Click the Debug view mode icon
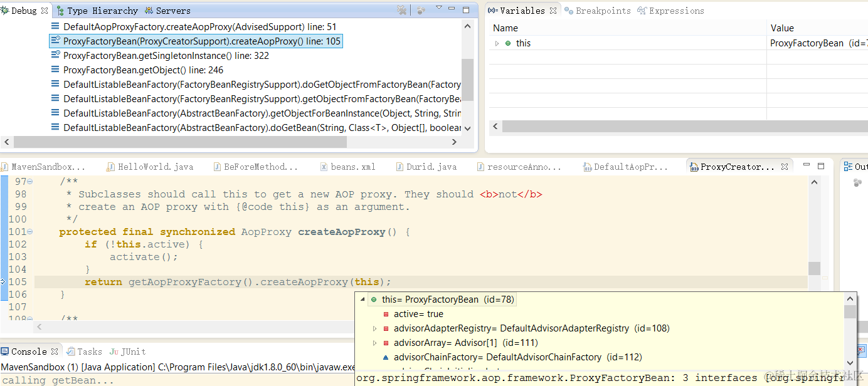 [421, 10]
